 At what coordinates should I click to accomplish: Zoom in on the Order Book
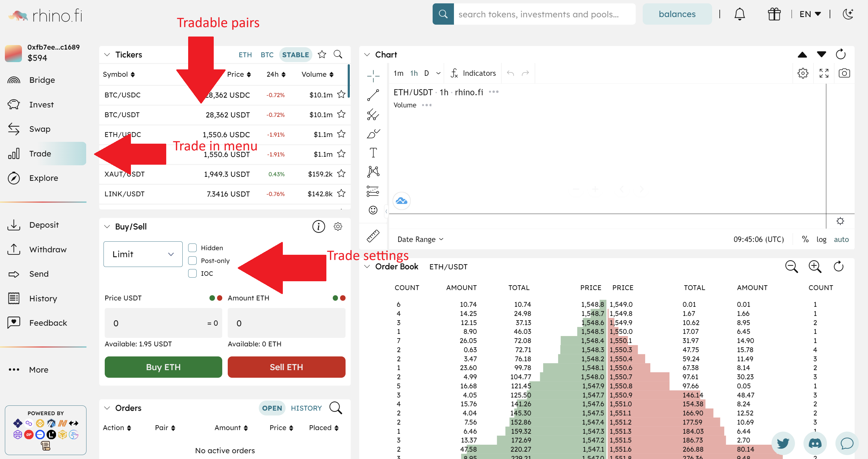point(815,266)
